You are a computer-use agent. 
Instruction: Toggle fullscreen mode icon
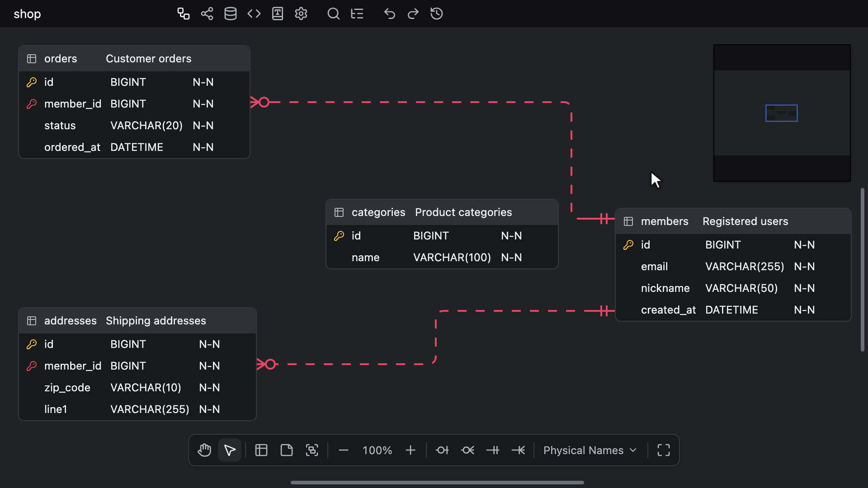[x=664, y=450]
